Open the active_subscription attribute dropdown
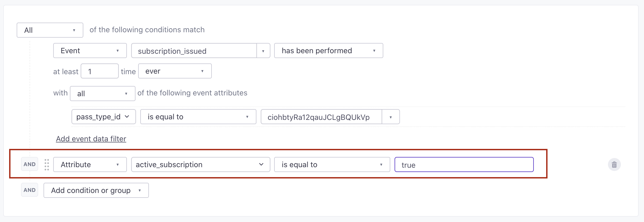 click(200, 165)
